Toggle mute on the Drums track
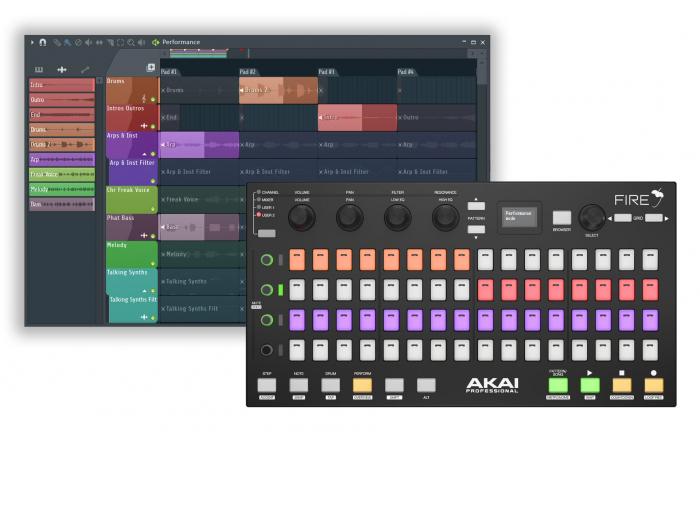The image size is (700, 525). tap(153, 98)
